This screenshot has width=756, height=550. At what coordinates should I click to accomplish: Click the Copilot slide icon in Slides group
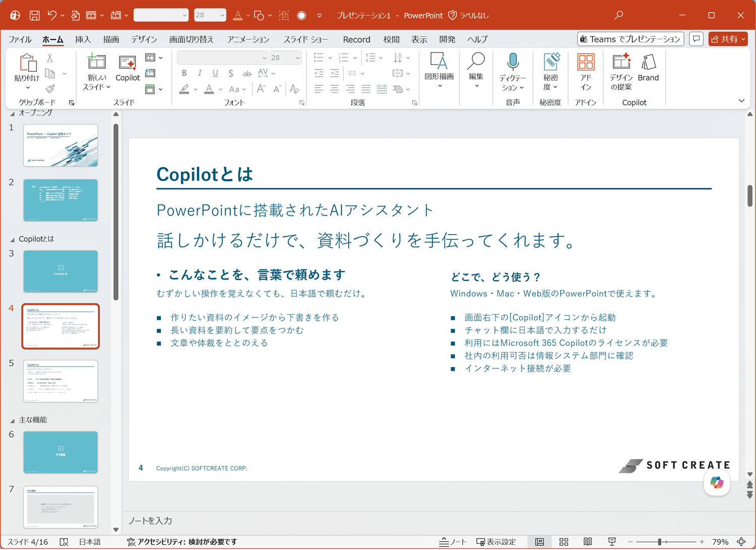pyautogui.click(x=128, y=62)
